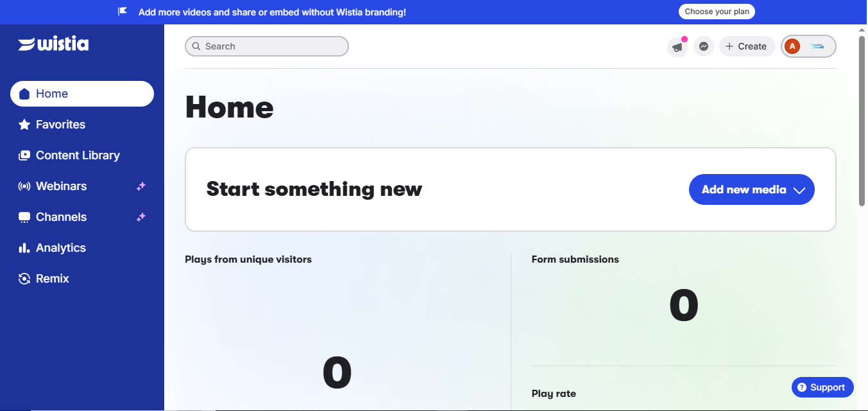
Task: Click the Channels icon in sidebar
Action: tap(24, 217)
